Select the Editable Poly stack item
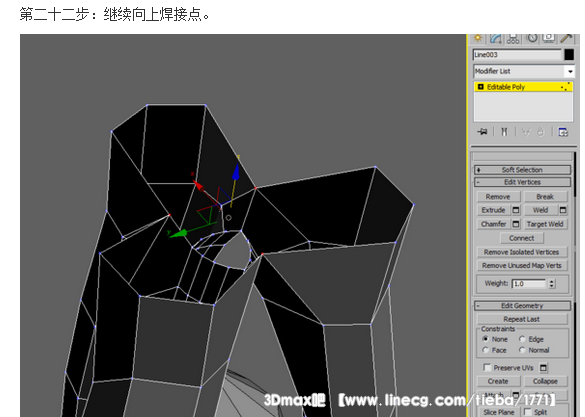 pyautogui.click(x=523, y=87)
